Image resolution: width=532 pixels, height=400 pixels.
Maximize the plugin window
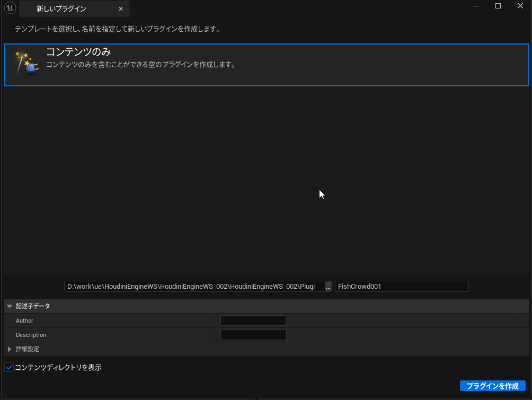[x=498, y=6]
